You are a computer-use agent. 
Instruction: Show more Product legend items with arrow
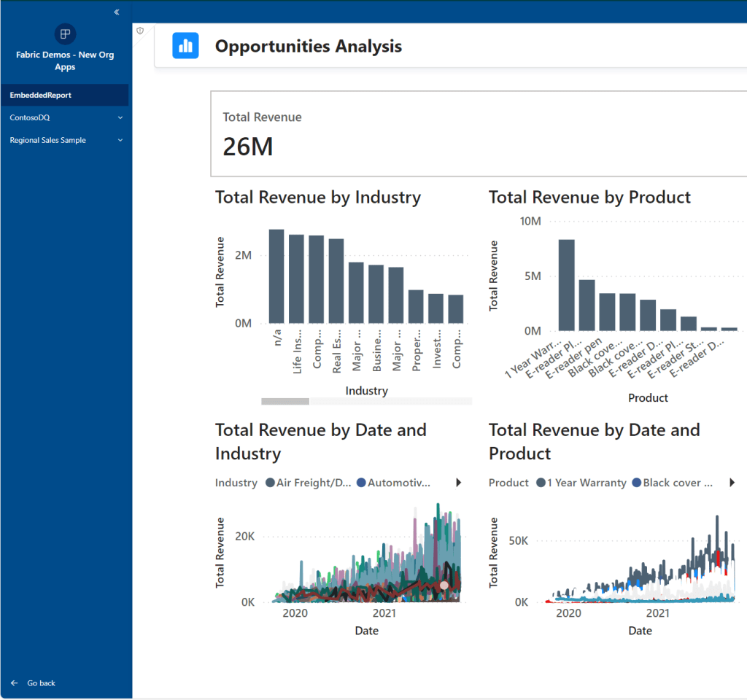[732, 483]
